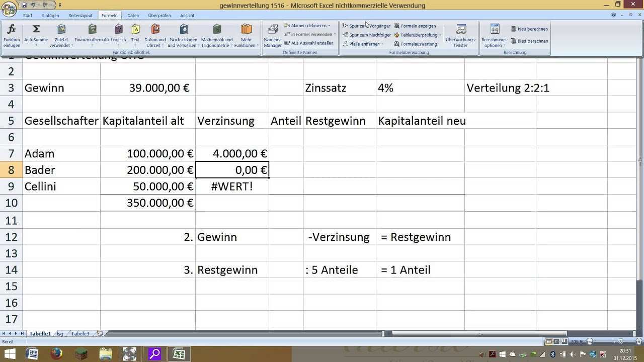Open the Namens-Manager
Image resolution: width=644 pixels, height=362 pixels.
(273, 36)
